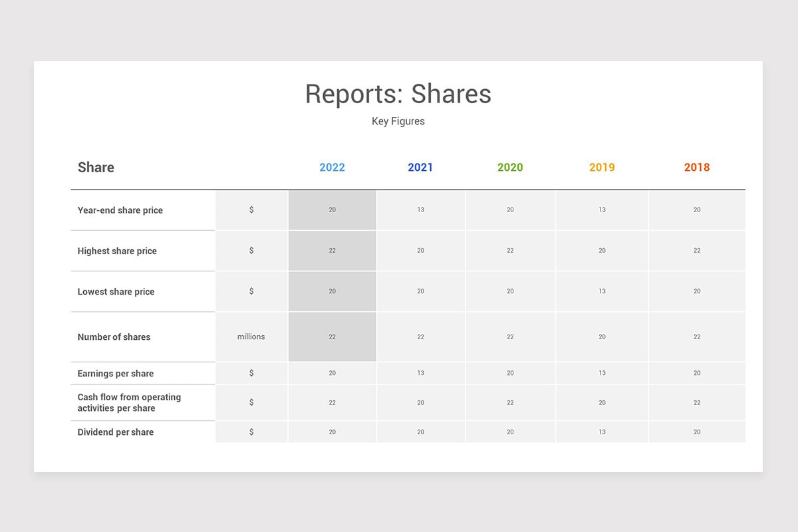Click the Reports: Shares title
The width and height of the screenshot is (798, 532).
[398, 94]
